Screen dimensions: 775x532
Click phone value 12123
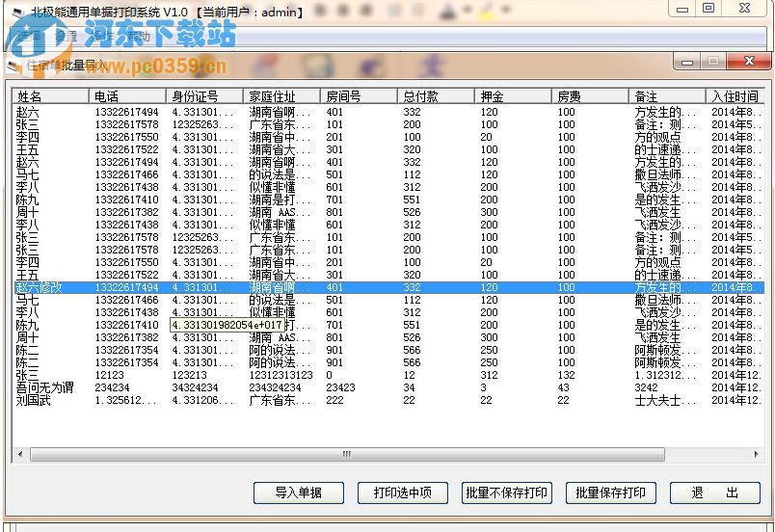[109, 376]
